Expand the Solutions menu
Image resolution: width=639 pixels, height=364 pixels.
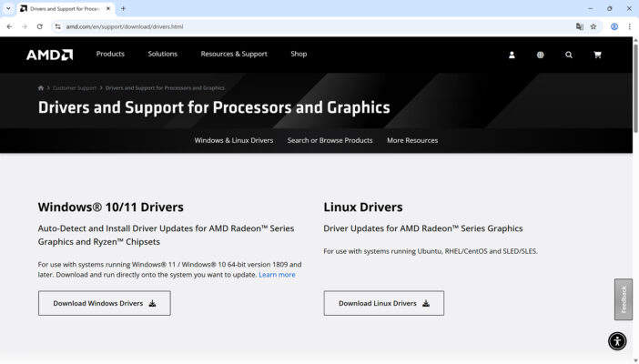click(162, 54)
